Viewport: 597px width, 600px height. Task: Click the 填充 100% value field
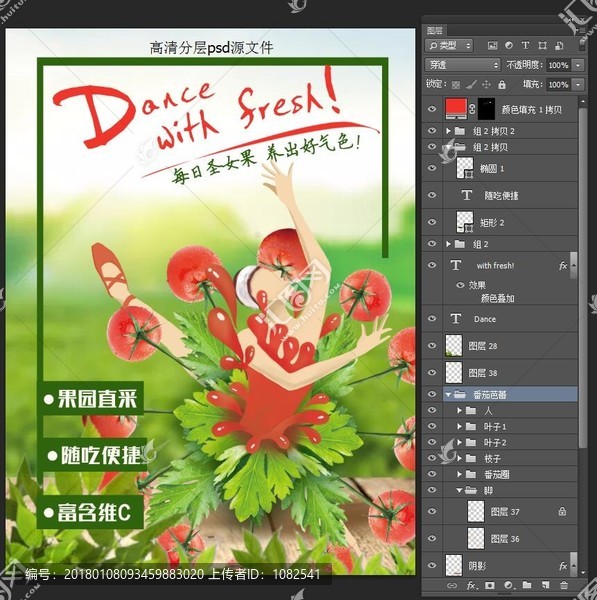558,84
